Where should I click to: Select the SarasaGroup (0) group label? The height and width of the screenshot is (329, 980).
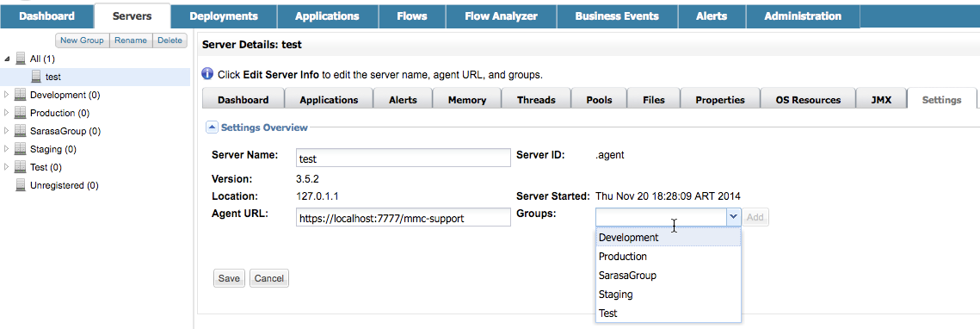[65, 132]
